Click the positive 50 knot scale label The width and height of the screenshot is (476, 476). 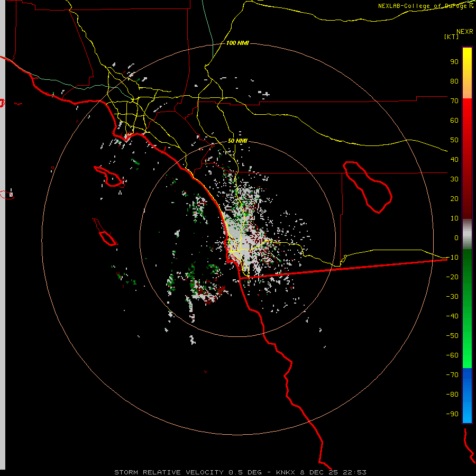coord(454,140)
